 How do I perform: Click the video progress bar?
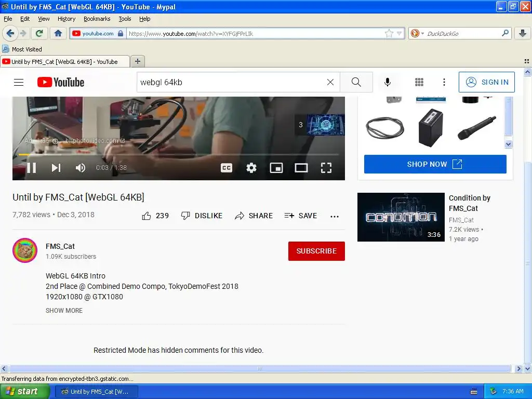[179, 154]
